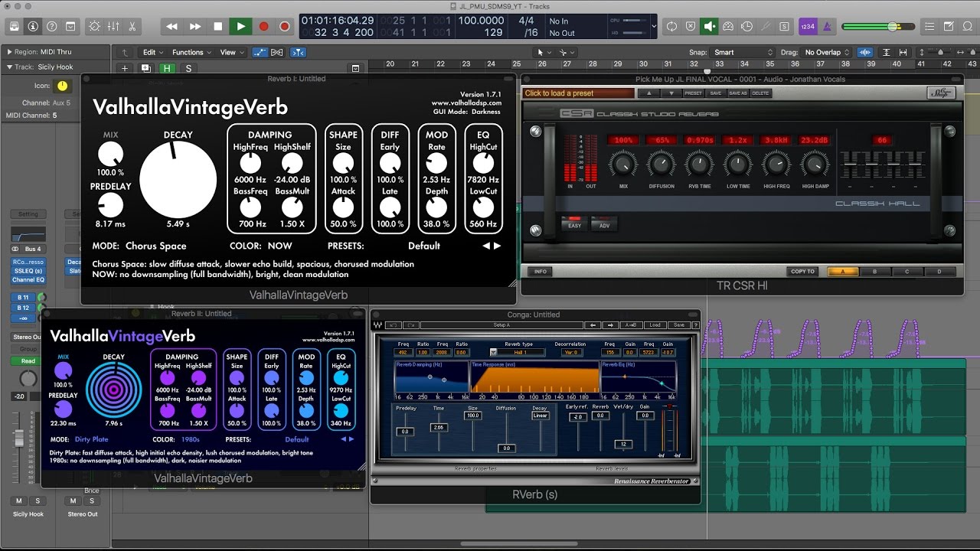Open Quick Help question mark icon
Image resolution: width=980 pixels, height=551 pixels.
point(51,26)
